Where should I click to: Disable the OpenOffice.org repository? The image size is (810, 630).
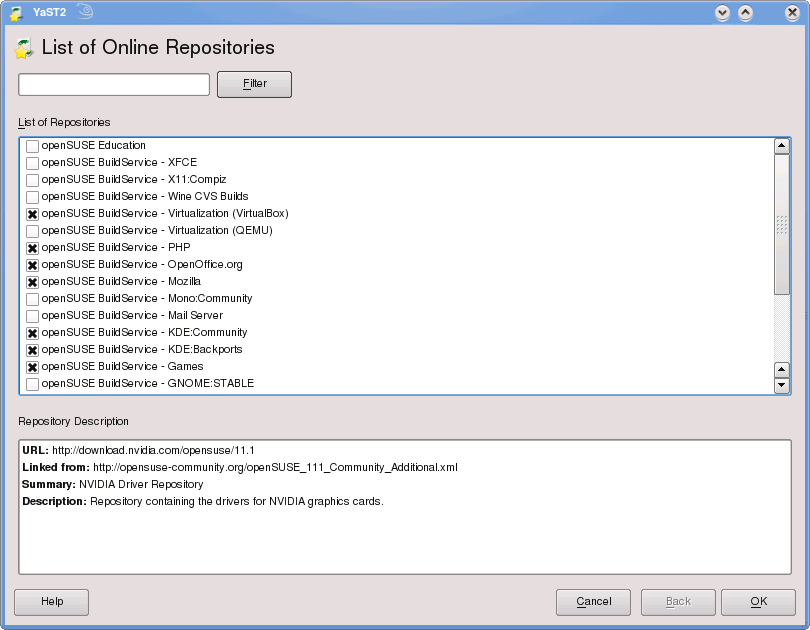(x=32, y=265)
